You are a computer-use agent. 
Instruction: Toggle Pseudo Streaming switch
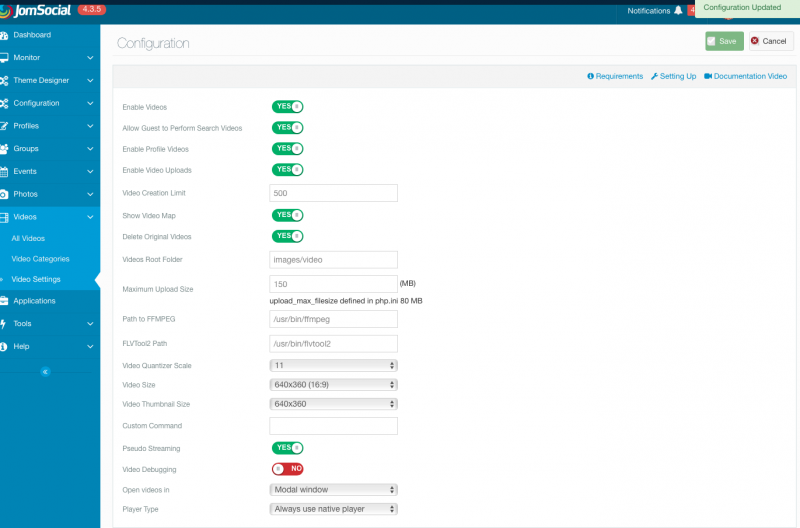tap(287, 448)
